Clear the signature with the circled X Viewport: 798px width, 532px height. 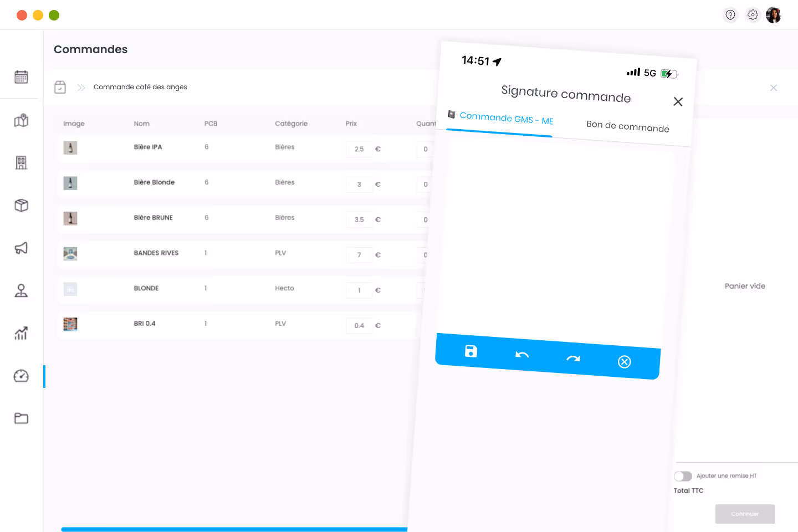tap(625, 362)
